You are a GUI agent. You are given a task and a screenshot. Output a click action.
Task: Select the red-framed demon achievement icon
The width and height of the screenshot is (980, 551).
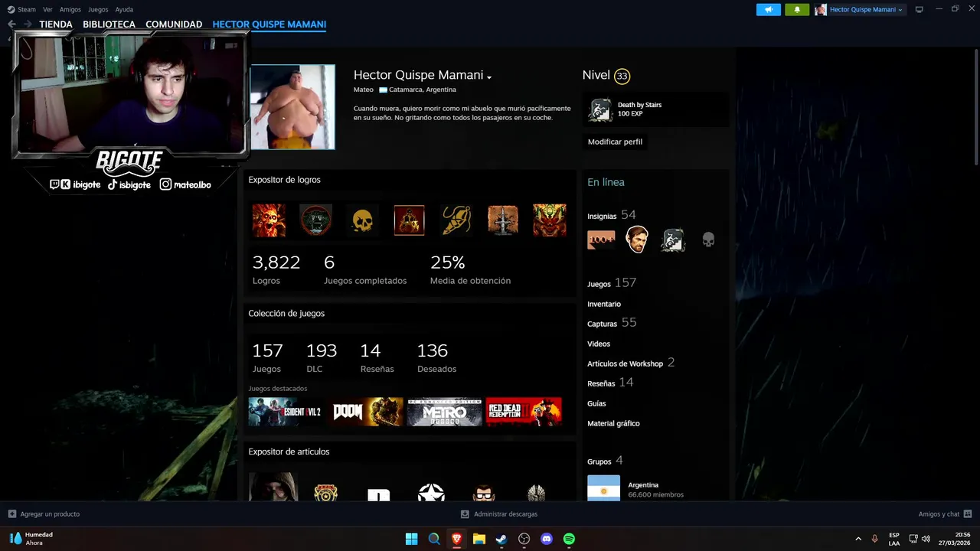tap(409, 220)
